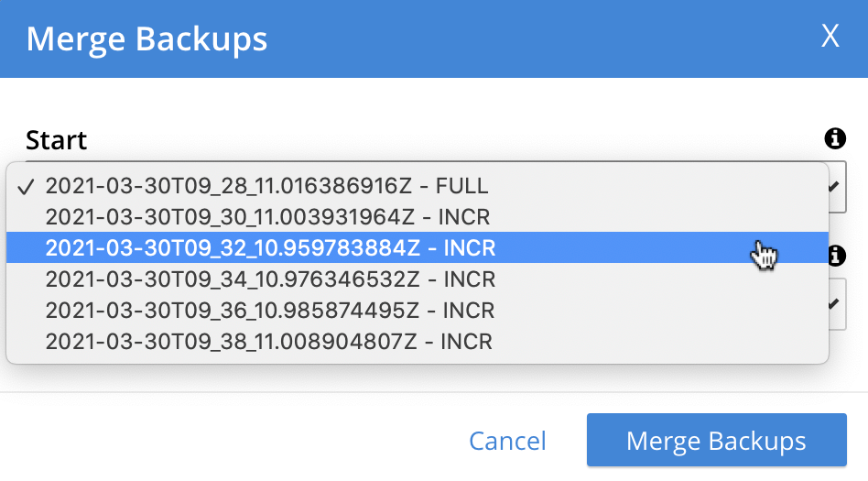868x481 pixels.
Task: Click the blank footer area left of Cancel
Action: point(229,440)
